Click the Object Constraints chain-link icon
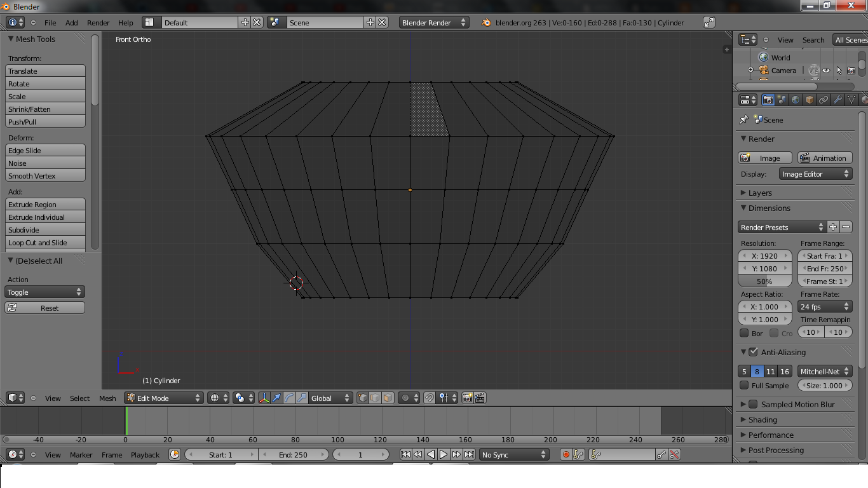This screenshot has height=488, width=868. click(824, 99)
